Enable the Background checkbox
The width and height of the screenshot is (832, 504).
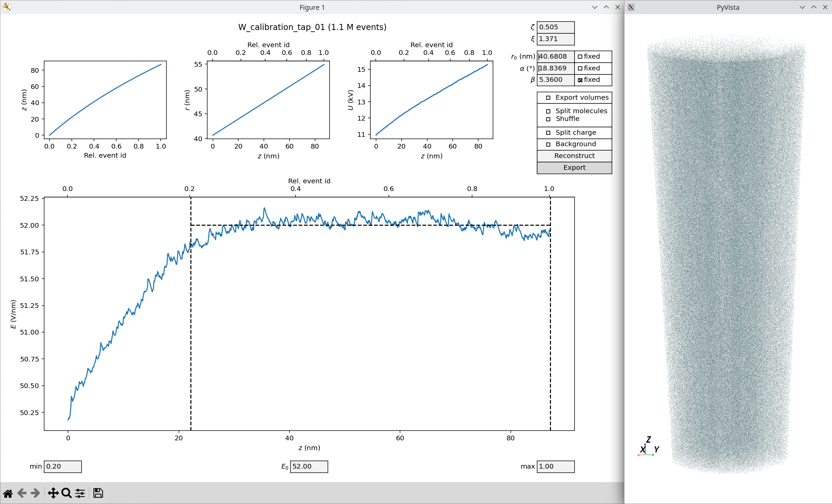coord(548,145)
